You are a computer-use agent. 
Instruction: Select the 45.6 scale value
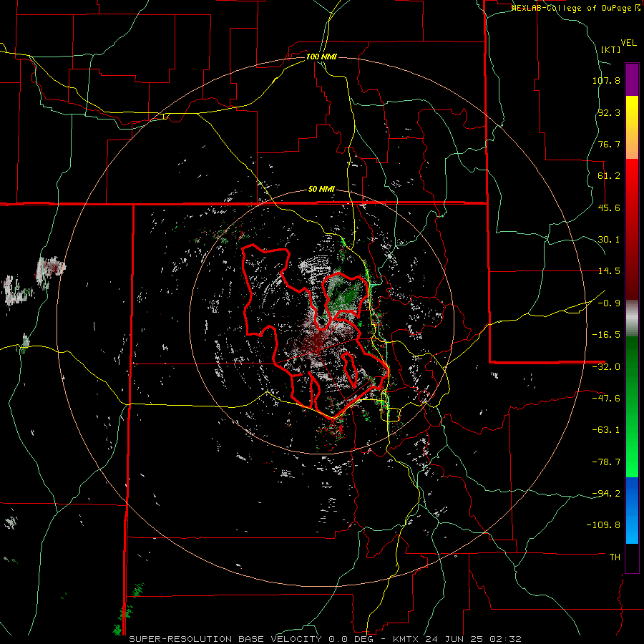[x=609, y=208]
